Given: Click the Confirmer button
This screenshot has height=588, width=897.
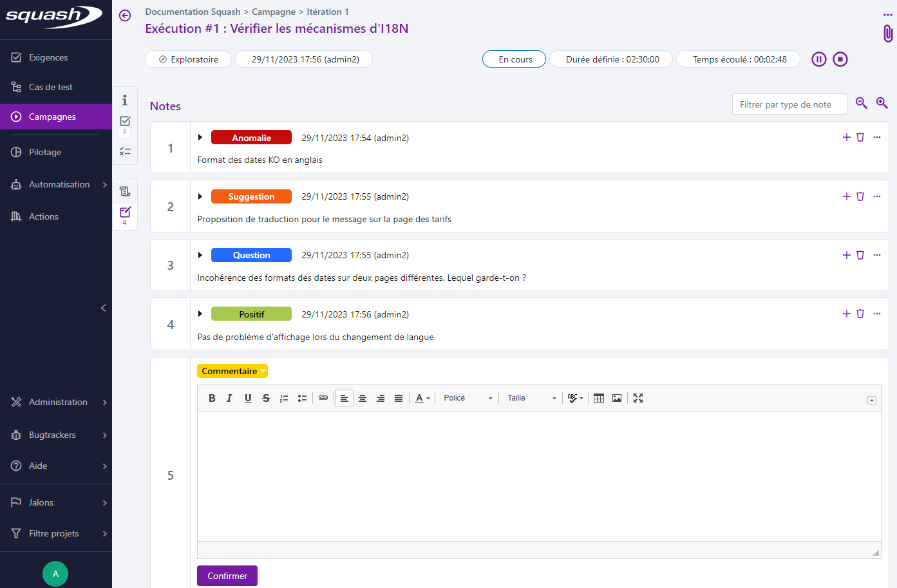Looking at the screenshot, I should 227,576.
